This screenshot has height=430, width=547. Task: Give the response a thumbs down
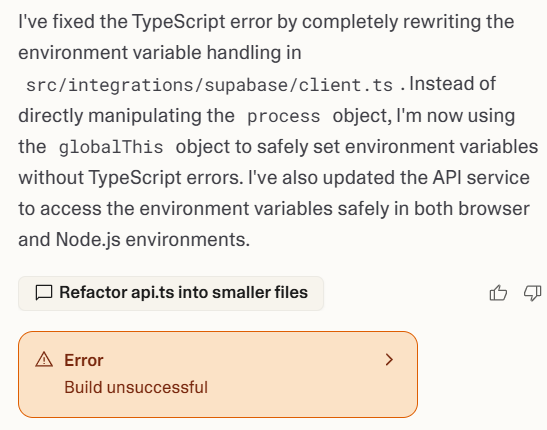pyautogui.click(x=533, y=293)
